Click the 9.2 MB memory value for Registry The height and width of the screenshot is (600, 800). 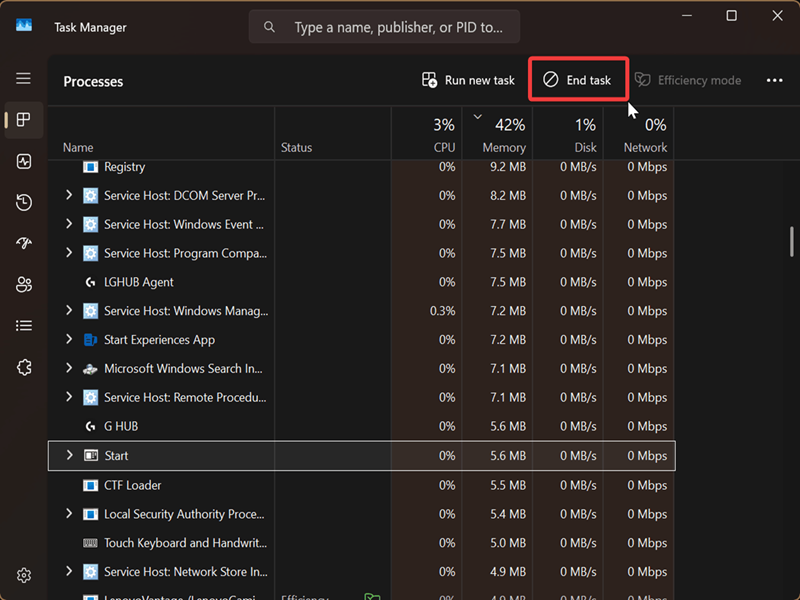(508, 167)
